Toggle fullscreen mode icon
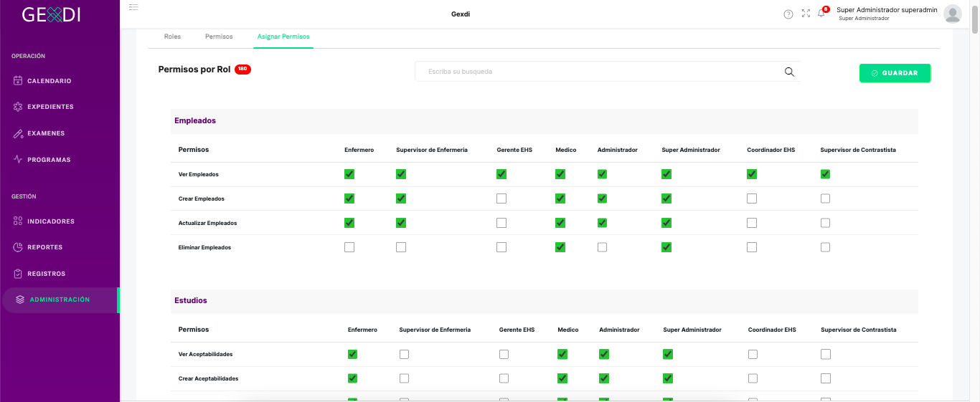980x402 pixels. pyautogui.click(x=806, y=14)
